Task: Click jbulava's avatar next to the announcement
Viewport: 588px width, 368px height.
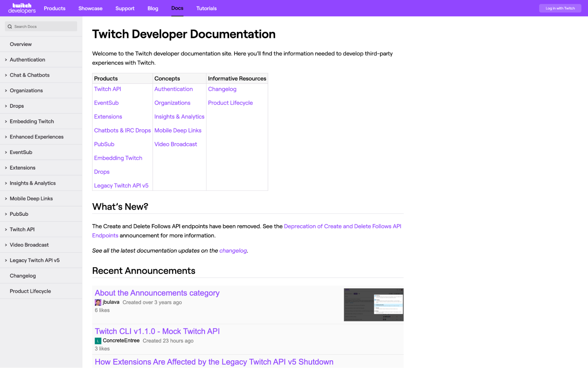Action: click(97, 302)
